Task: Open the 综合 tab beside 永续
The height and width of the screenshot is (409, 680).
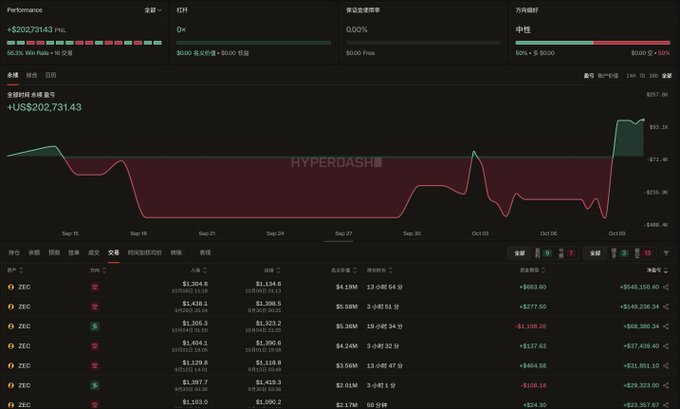Action: click(32, 75)
